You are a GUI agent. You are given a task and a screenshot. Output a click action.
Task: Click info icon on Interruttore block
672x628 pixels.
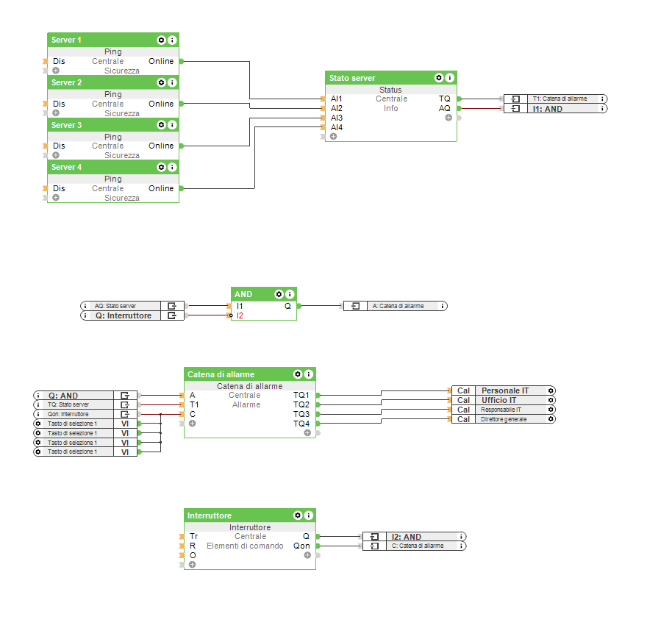309,515
